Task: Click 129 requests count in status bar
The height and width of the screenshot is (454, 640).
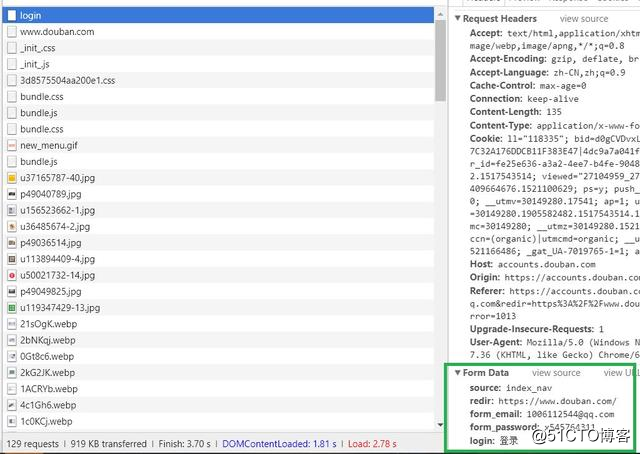Action: pyautogui.click(x=33, y=444)
